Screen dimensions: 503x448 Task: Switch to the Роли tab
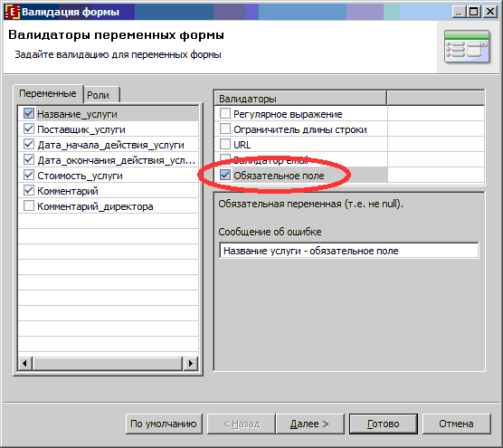coord(101,95)
